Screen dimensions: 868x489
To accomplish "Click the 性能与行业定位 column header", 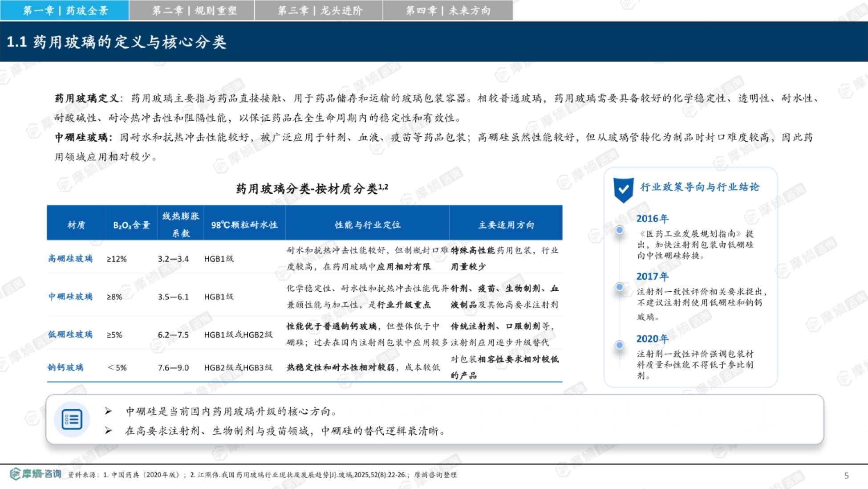I will click(368, 225).
